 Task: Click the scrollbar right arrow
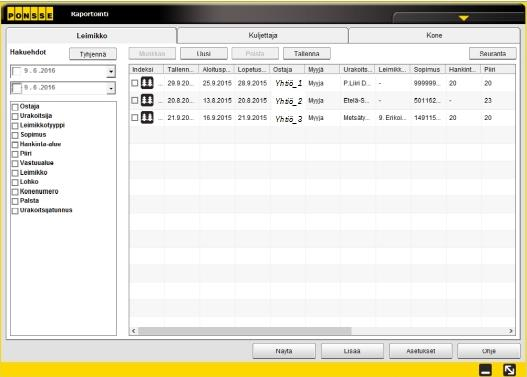[x=511, y=331]
